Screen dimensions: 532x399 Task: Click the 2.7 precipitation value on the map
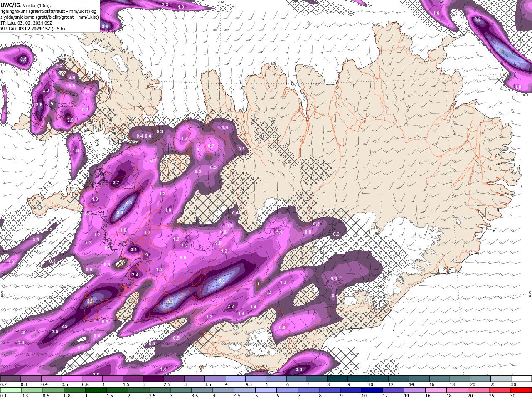pyautogui.click(x=116, y=182)
